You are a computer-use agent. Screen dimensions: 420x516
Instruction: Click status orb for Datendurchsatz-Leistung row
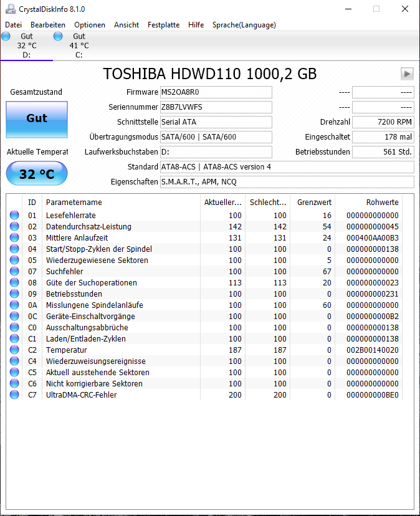(x=14, y=226)
